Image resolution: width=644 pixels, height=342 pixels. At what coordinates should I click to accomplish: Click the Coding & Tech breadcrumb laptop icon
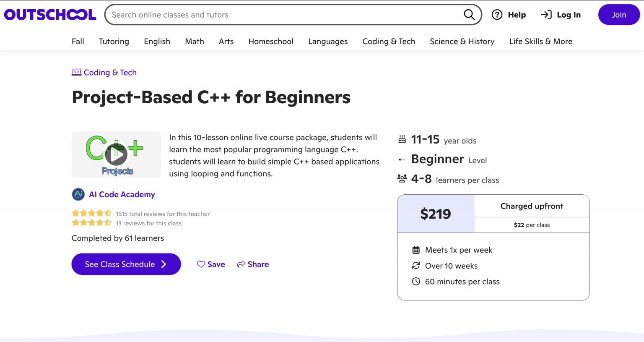point(76,72)
